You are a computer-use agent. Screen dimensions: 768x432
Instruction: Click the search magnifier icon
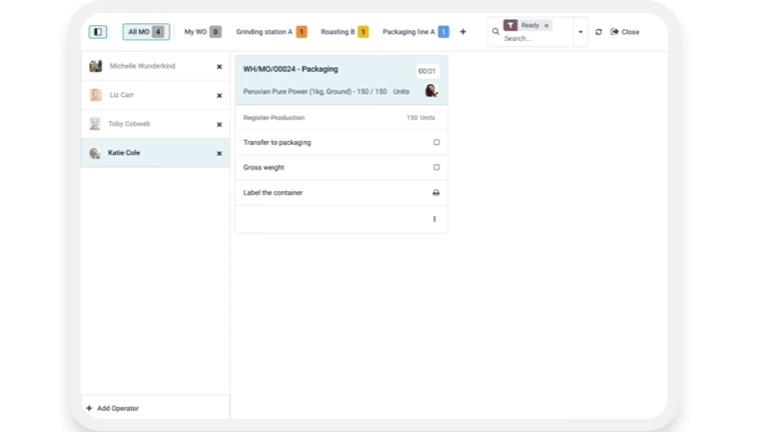click(x=495, y=32)
